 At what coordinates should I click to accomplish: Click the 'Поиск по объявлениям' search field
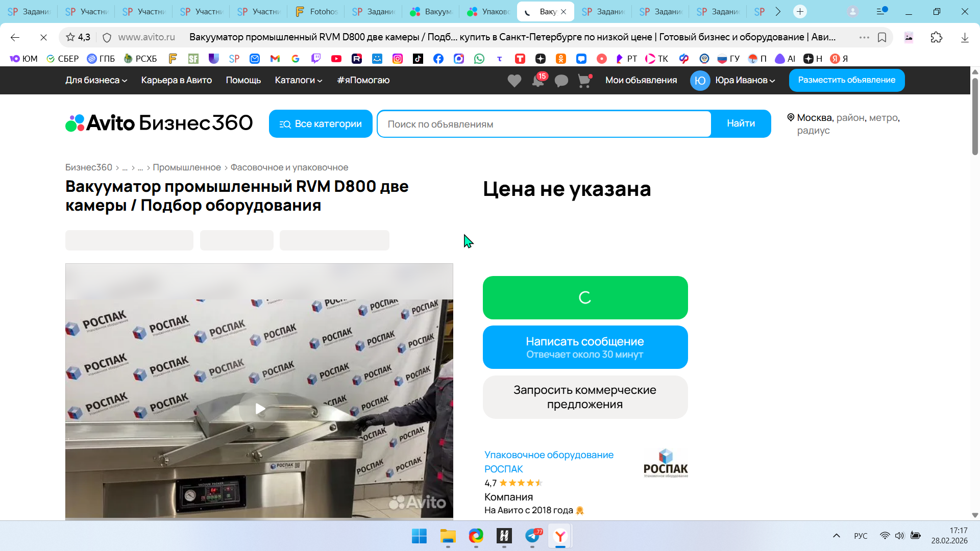(544, 124)
